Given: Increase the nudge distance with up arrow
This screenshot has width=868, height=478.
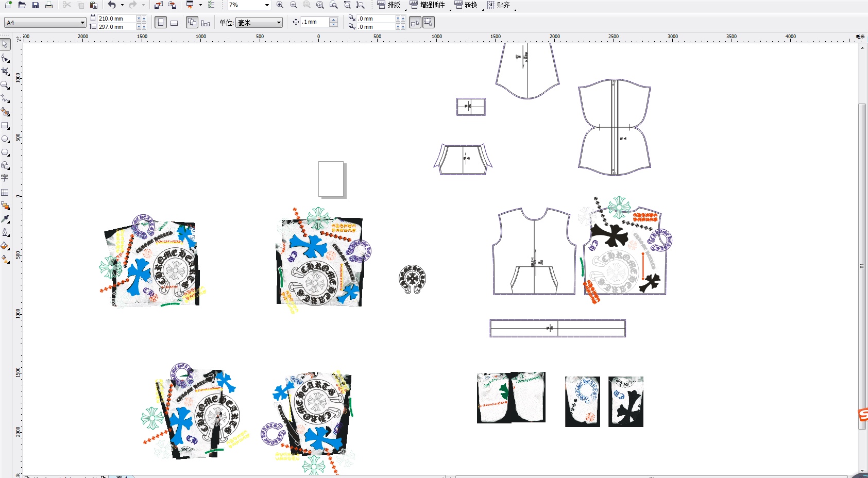Looking at the screenshot, I should 334,20.
